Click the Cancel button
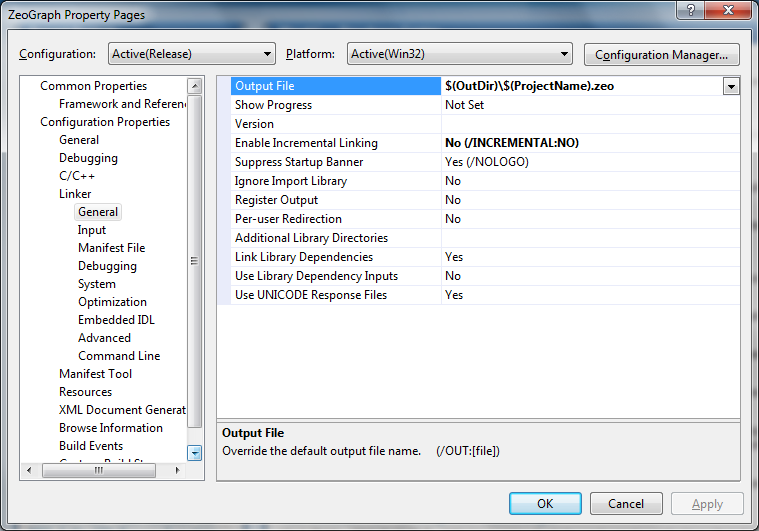The image size is (759, 531). pyautogui.click(x=626, y=504)
